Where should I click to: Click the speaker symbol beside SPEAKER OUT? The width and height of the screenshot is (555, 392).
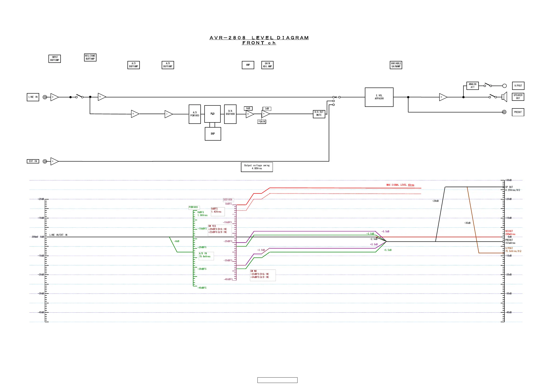point(504,97)
